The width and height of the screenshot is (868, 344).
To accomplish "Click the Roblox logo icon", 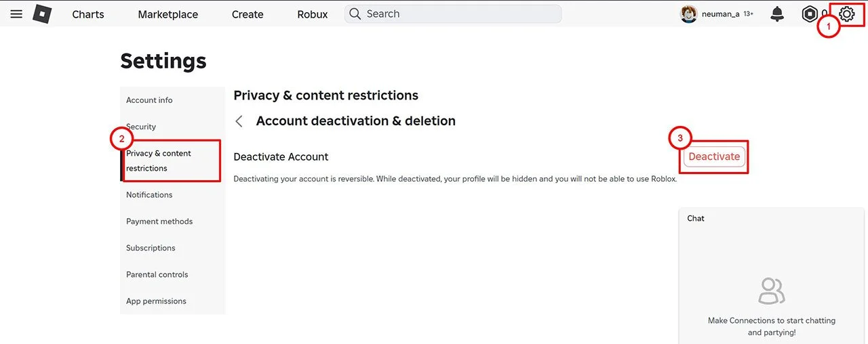I will click(43, 14).
